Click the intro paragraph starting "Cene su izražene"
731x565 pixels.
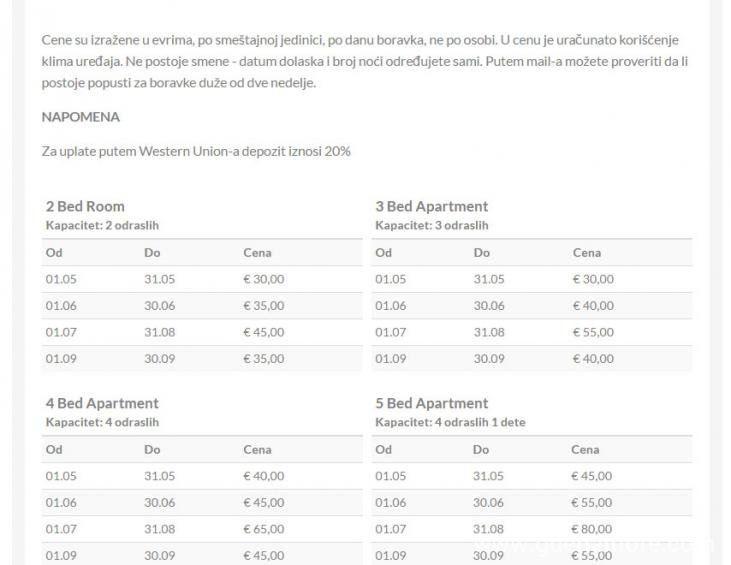pyautogui.click(x=365, y=61)
